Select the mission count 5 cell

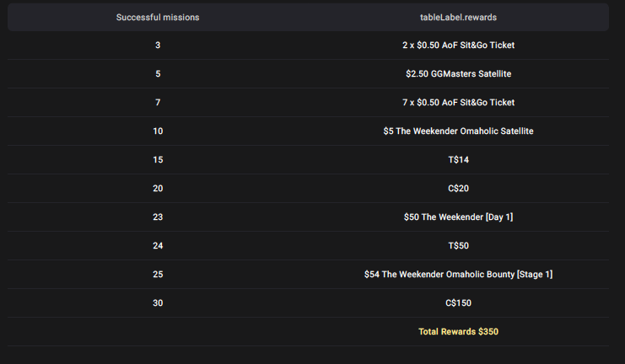point(158,74)
